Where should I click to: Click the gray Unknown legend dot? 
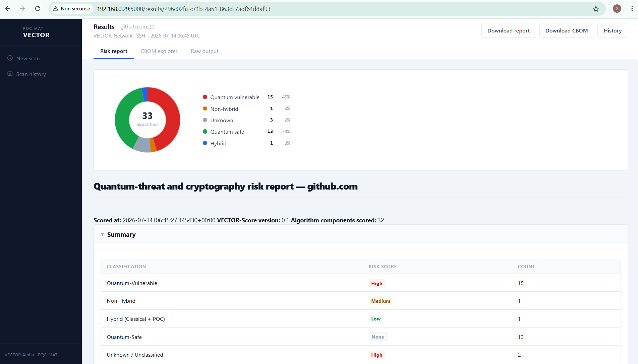(205, 120)
